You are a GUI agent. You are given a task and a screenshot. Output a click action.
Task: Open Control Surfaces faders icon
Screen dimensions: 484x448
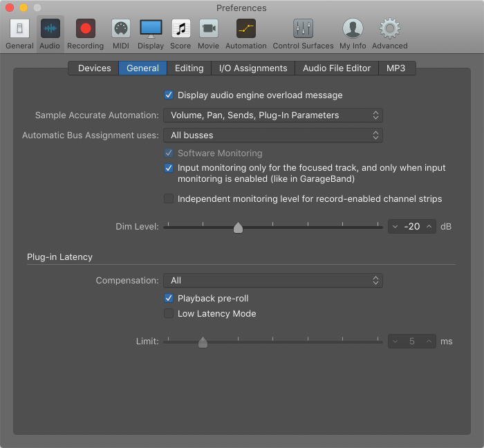(303, 28)
